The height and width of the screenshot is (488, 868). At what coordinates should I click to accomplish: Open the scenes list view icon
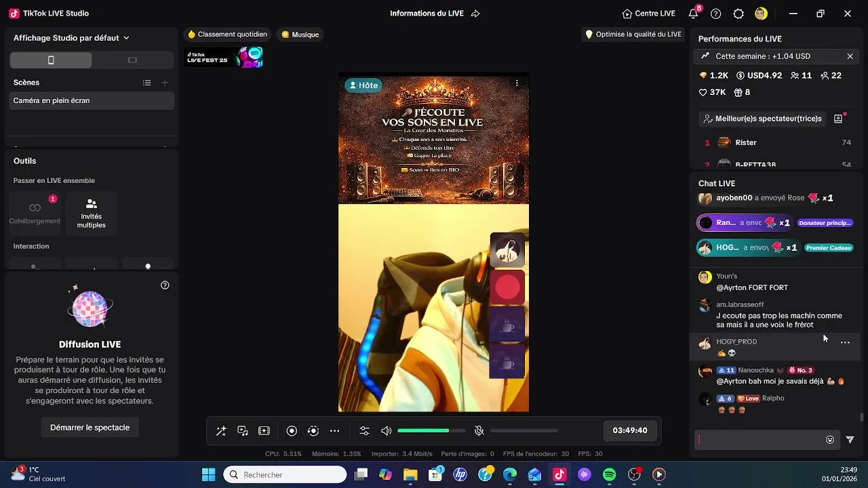point(147,83)
